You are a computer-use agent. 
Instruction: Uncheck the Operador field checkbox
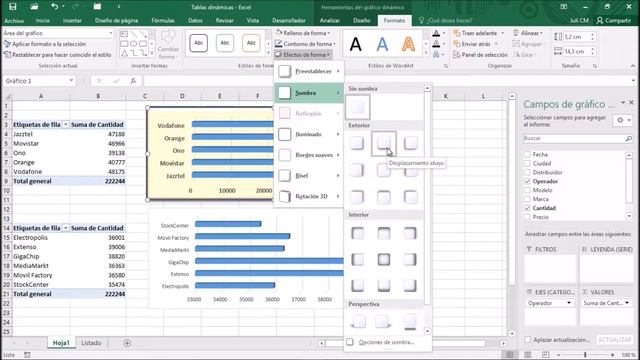(x=527, y=181)
